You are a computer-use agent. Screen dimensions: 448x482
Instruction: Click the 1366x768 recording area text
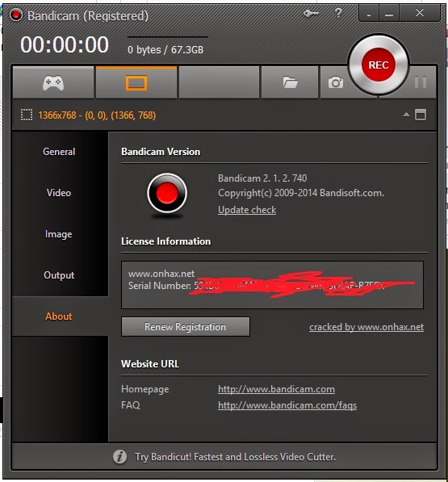pyautogui.click(x=97, y=115)
